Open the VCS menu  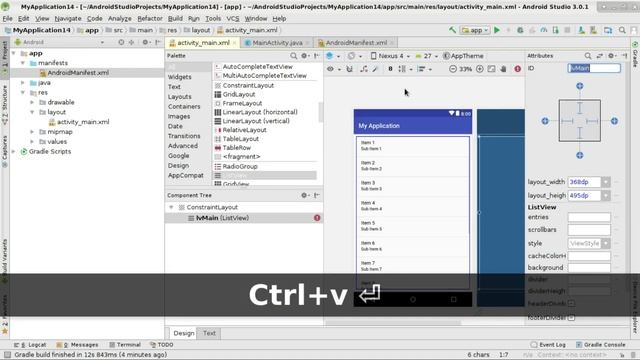click(x=233, y=19)
